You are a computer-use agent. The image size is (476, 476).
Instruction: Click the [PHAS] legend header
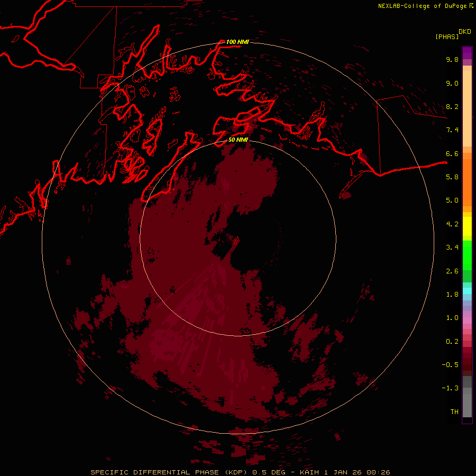pyautogui.click(x=447, y=36)
